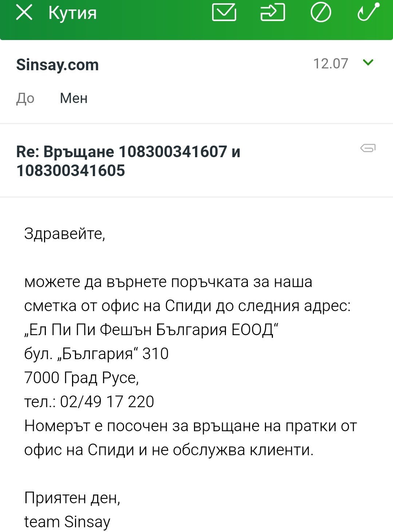
Task: Tap the Ел Пи Пи Фешън България ЕООД company name
Action: point(151,330)
